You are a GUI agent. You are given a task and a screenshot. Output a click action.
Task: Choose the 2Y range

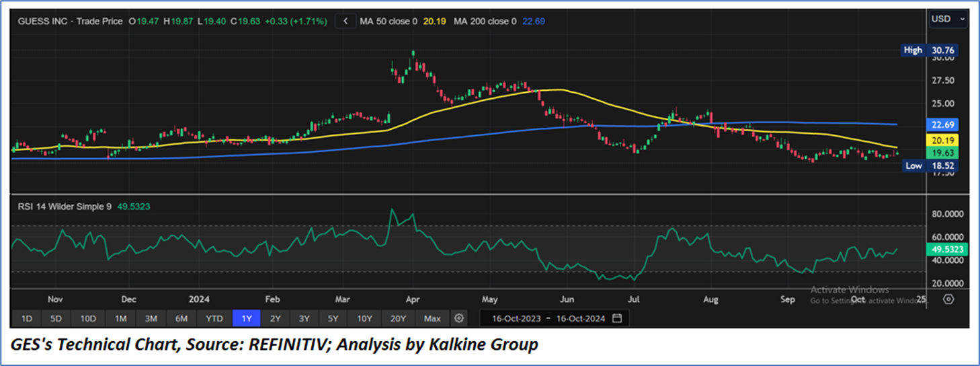[276, 318]
